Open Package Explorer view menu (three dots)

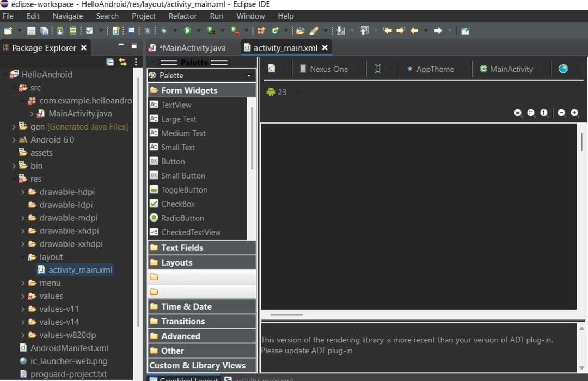click(x=136, y=62)
